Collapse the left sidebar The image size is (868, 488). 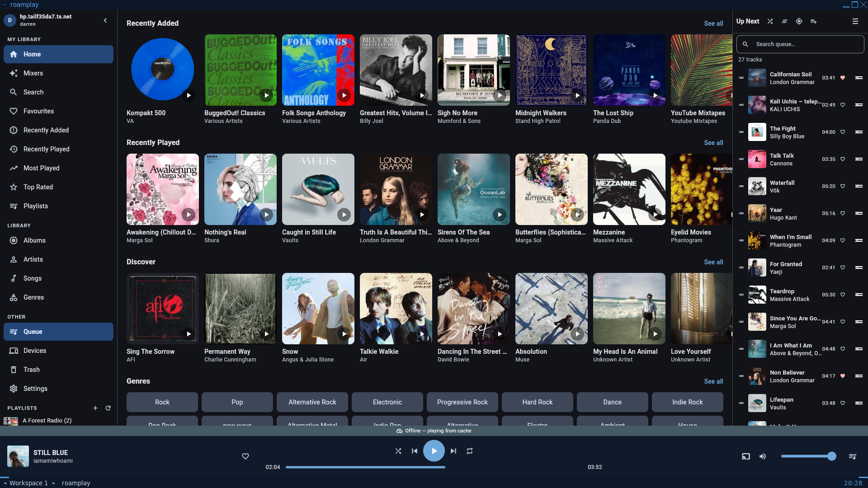coord(105,20)
